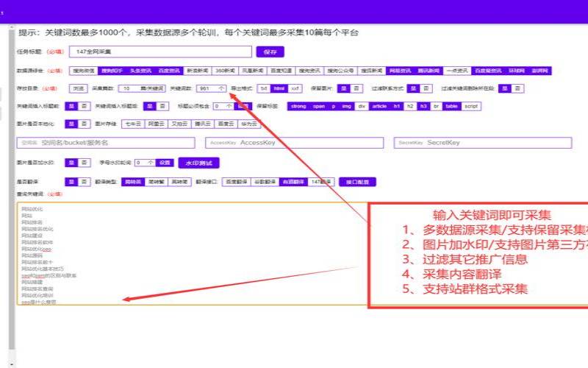Click the SecretKey input field
Screen dimensions: 588x368
click(x=483, y=143)
